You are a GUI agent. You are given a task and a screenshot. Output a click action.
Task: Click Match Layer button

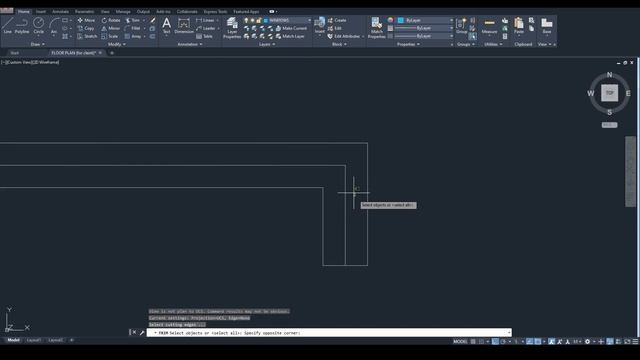(290, 36)
